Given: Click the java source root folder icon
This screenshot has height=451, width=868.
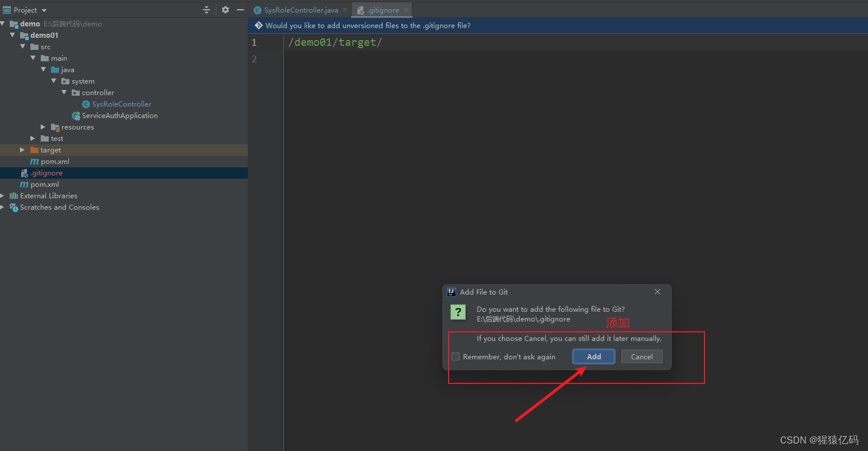Looking at the screenshot, I should click(x=55, y=70).
